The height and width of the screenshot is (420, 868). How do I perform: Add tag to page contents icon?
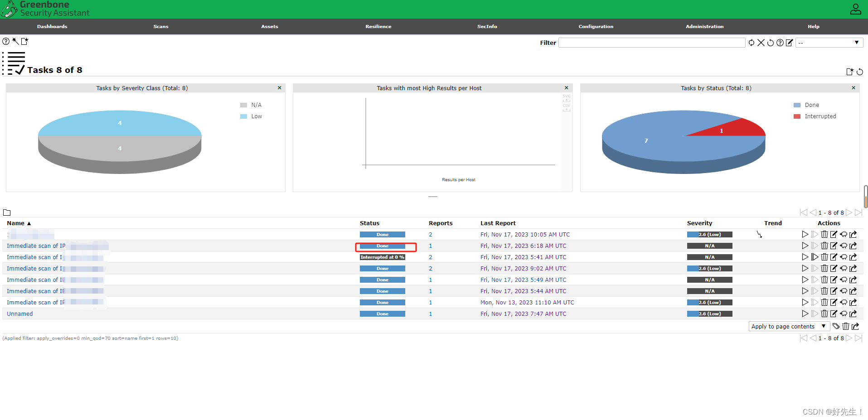point(836,326)
